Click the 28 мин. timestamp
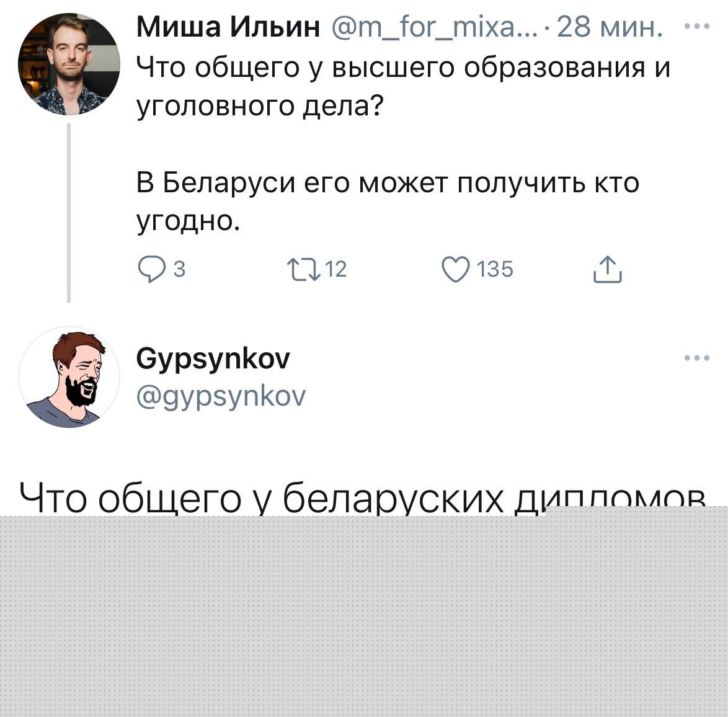Image resolution: width=728 pixels, height=717 pixels. [610, 29]
